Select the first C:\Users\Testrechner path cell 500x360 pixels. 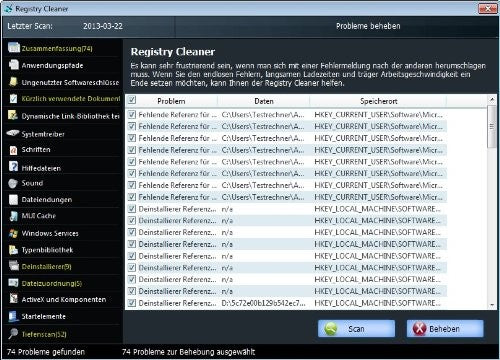263,115
